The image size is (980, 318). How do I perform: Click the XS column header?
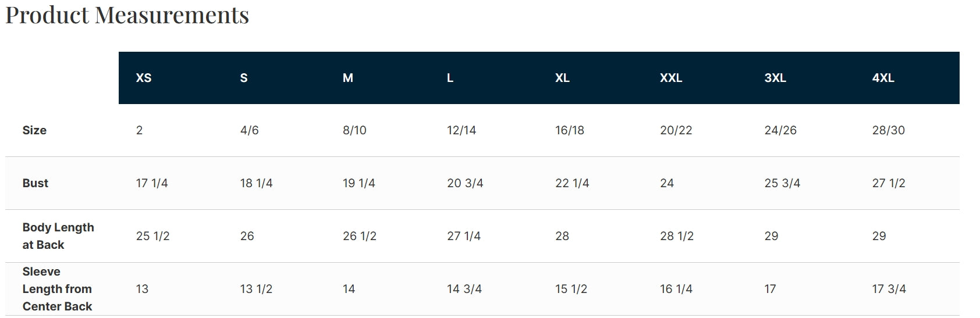(x=144, y=78)
